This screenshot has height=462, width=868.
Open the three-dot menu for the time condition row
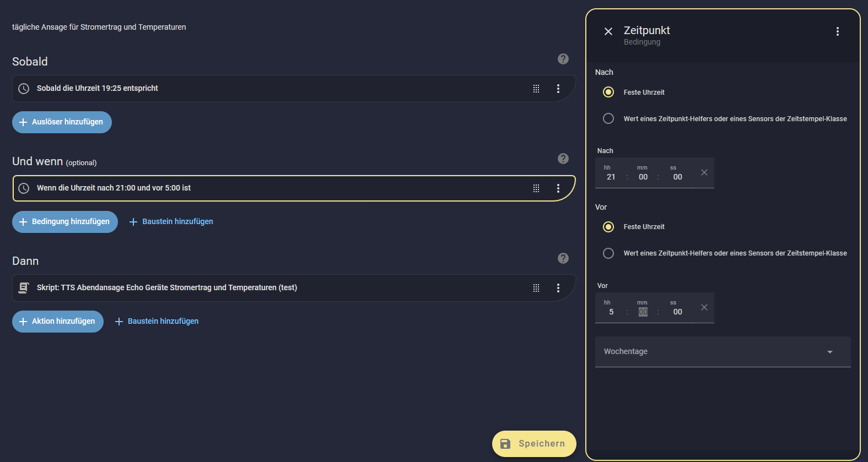click(558, 188)
